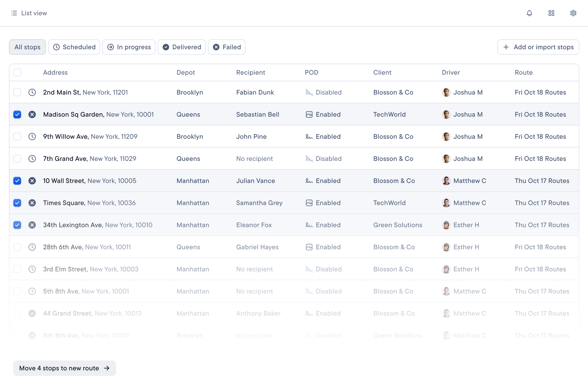Filter by Scheduled stops

tap(74, 47)
